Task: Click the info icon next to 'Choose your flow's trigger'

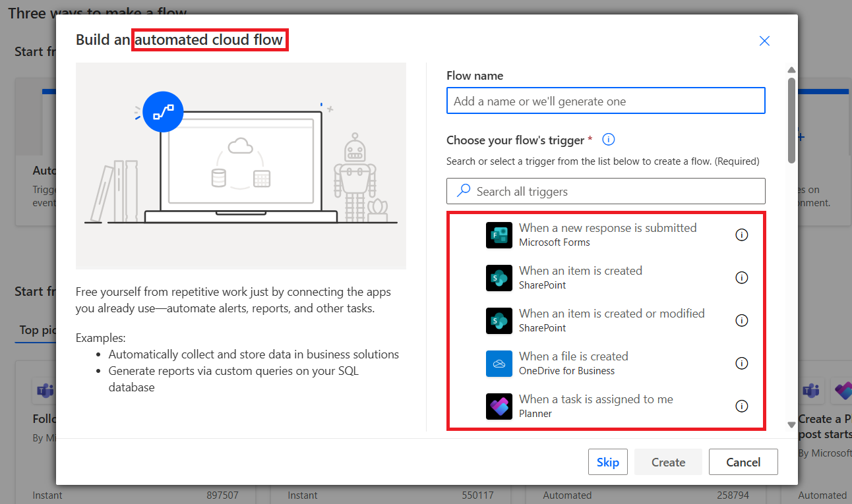Action: 608,139
